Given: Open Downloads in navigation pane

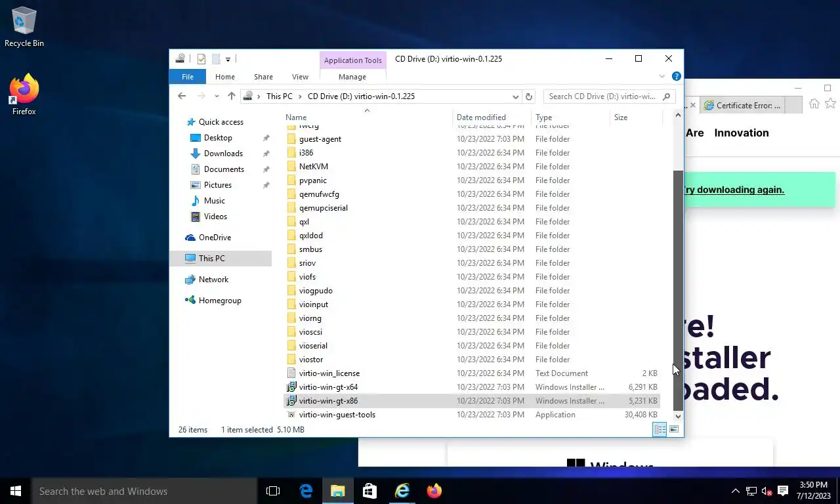Looking at the screenshot, I should [x=223, y=154].
